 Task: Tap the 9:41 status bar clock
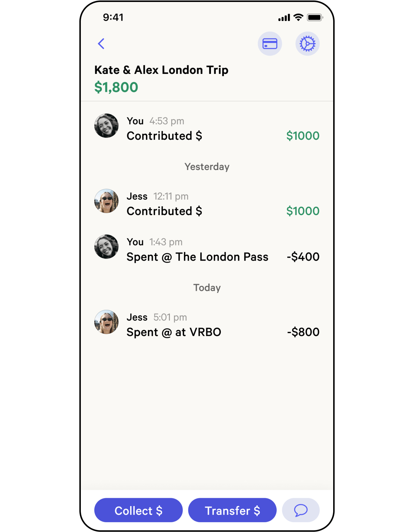click(113, 17)
